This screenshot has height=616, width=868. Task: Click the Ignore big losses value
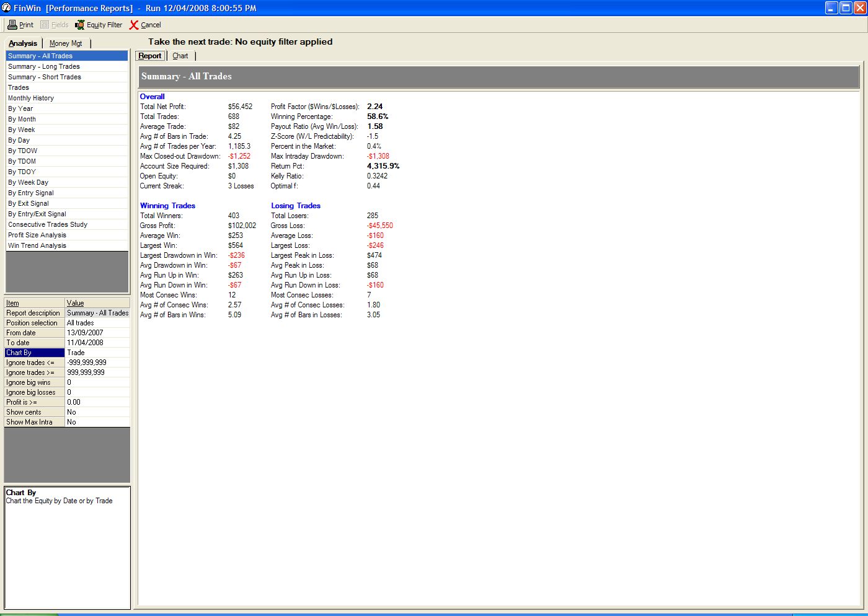point(98,392)
